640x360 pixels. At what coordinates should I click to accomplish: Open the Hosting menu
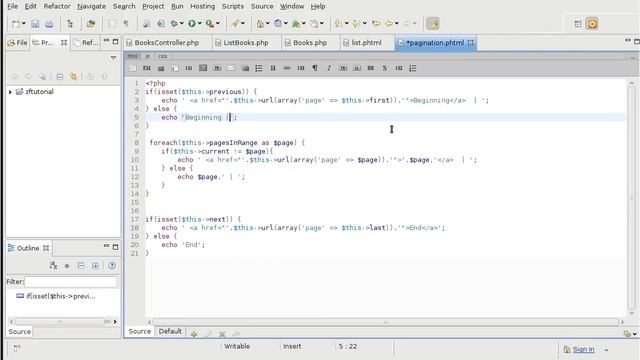tap(202, 7)
